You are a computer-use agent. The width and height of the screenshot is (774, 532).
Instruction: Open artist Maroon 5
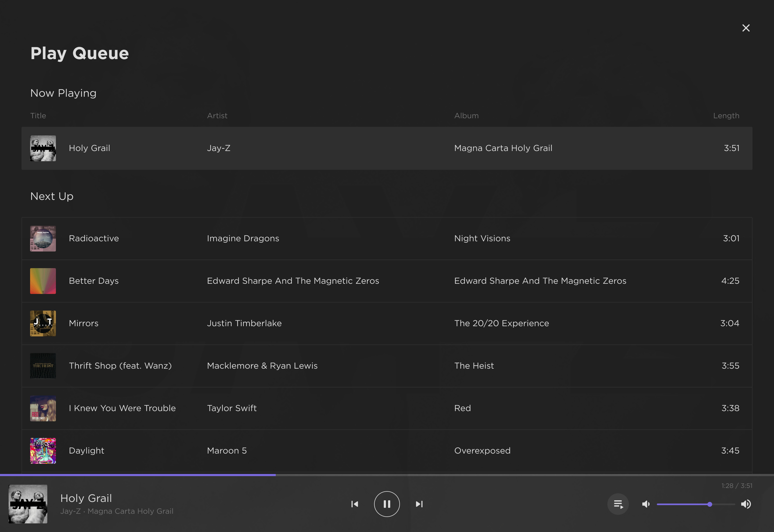227,451
